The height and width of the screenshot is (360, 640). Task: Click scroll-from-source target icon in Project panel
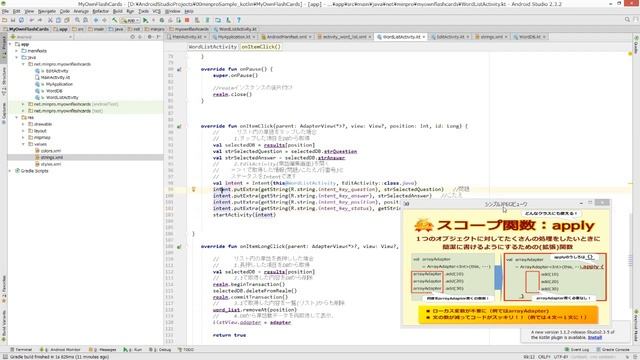tap(132, 37)
